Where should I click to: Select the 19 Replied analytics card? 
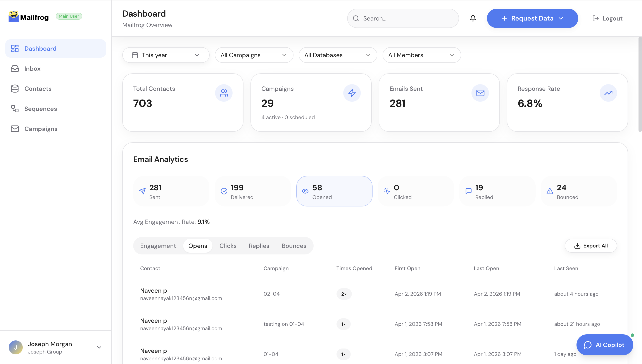497,191
